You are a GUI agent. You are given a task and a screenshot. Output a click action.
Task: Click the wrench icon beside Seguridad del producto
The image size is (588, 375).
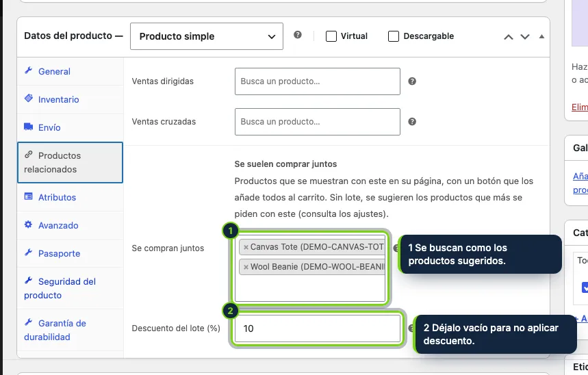click(x=29, y=281)
